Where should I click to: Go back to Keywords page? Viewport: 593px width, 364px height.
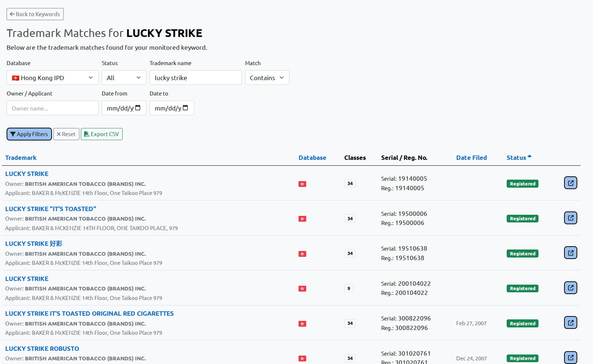(x=35, y=14)
